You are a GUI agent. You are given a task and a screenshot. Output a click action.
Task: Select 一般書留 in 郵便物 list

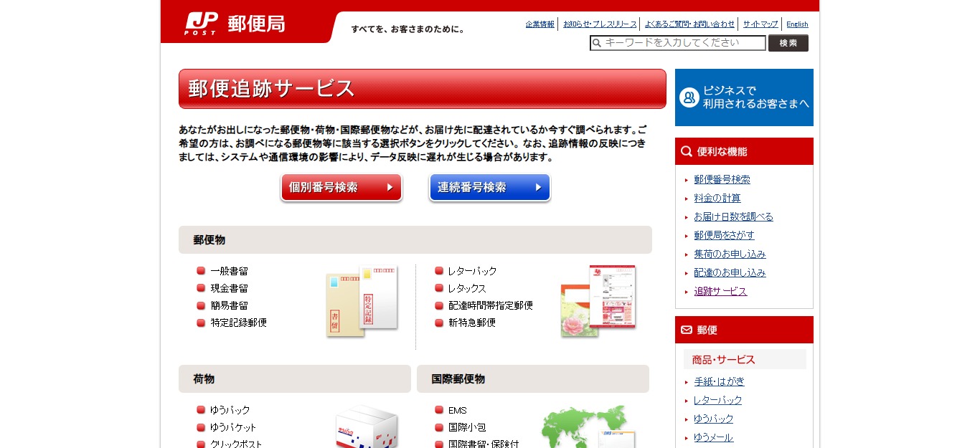click(230, 271)
